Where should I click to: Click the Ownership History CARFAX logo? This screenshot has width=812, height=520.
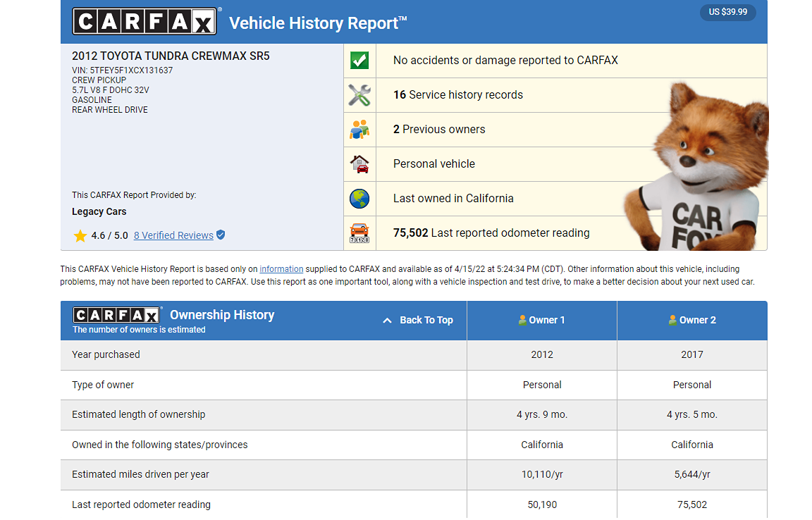pyautogui.click(x=117, y=315)
